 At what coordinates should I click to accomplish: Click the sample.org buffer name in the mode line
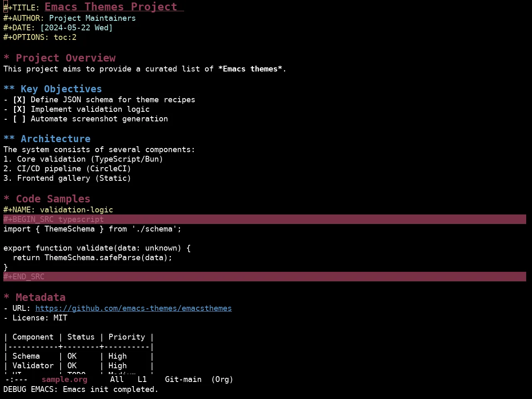tap(64, 379)
